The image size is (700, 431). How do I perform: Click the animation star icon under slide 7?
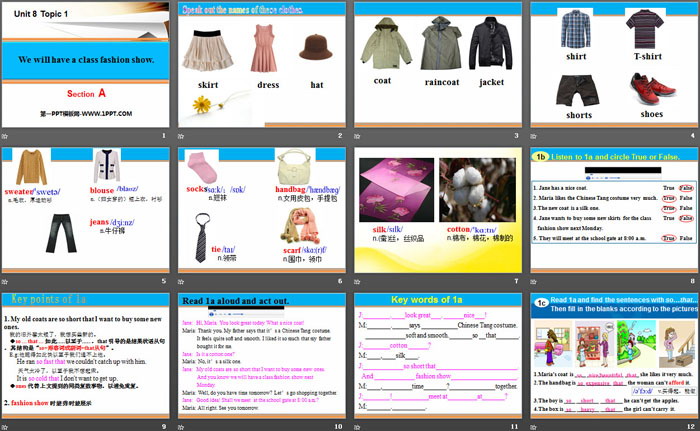tap(357, 281)
